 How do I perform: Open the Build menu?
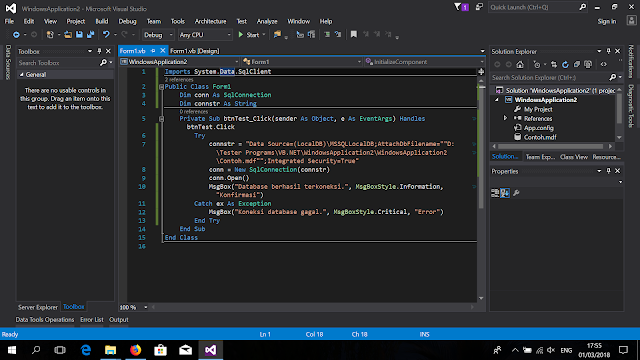point(102,21)
